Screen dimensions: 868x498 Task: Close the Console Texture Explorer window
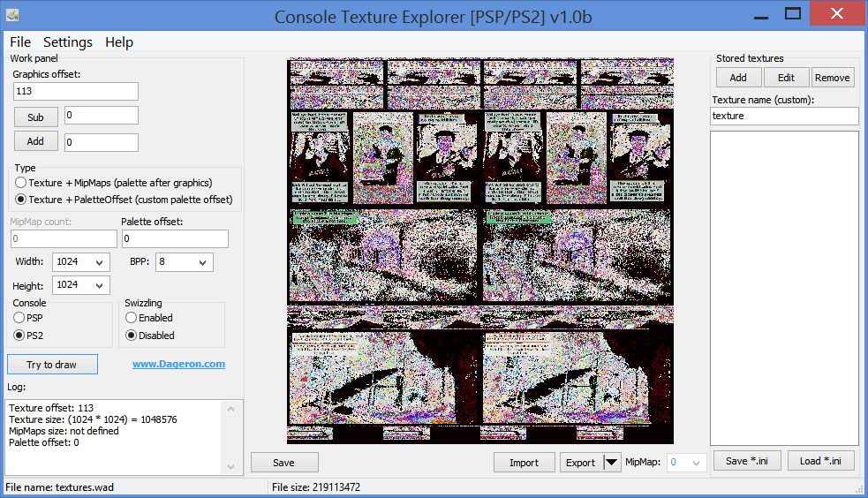point(837,13)
